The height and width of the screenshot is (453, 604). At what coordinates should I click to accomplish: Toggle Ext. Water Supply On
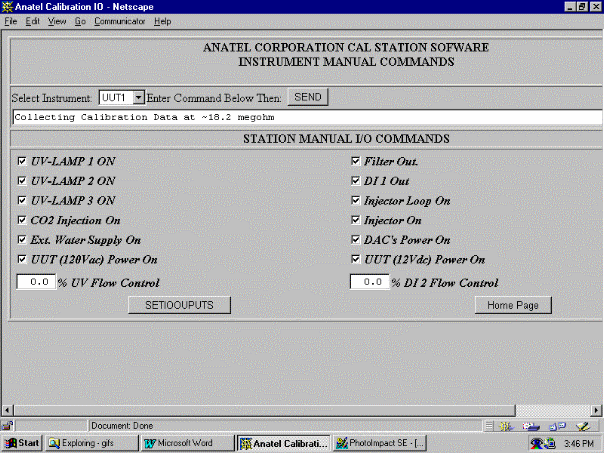22,240
